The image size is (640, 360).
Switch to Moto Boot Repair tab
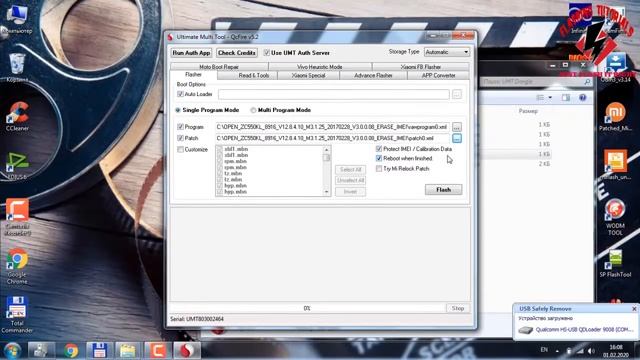pyautogui.click(x=219, y=67)
